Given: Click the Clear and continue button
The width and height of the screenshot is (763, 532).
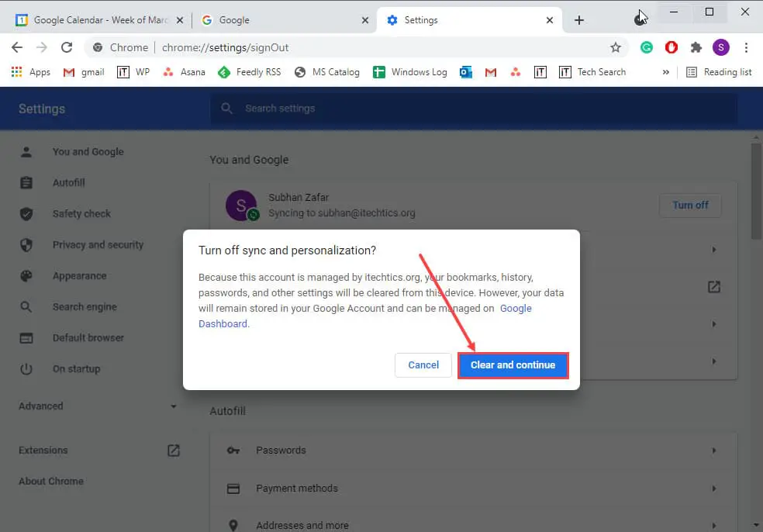Looking at the screenshot, I should tap(513, 364).
